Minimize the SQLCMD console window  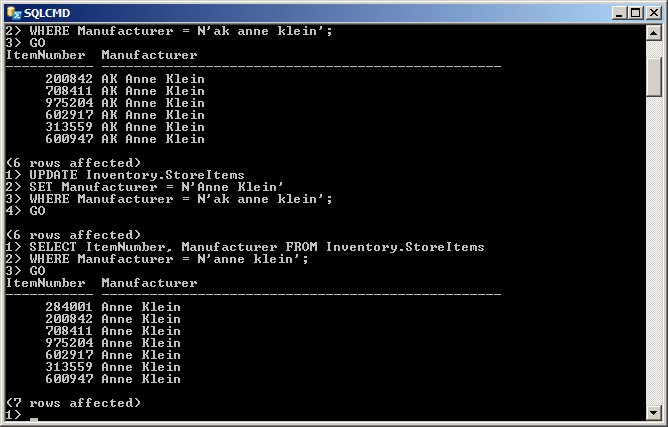tap(619, 13)
